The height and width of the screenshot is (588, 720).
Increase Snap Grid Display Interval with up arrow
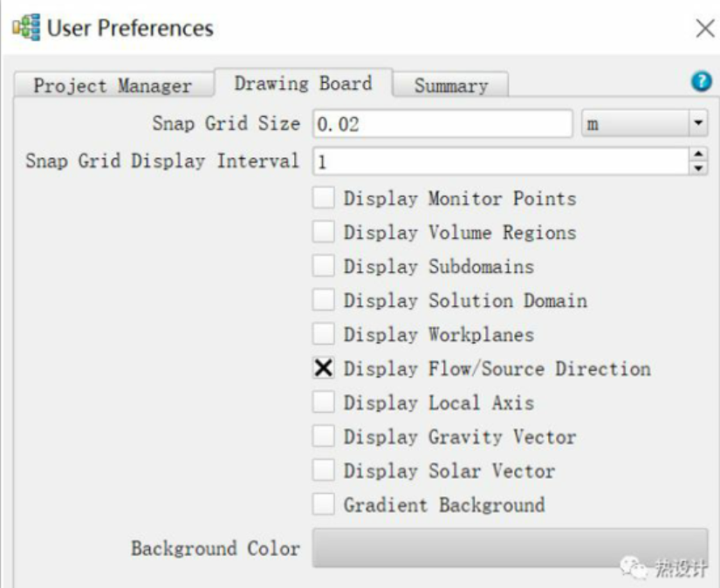[698, 154]
